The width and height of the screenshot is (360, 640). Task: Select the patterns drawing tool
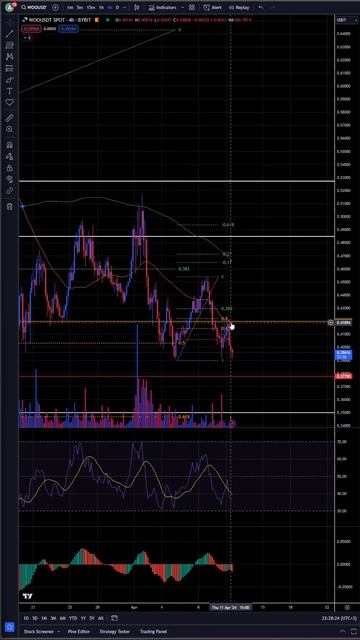pos(9,56)
